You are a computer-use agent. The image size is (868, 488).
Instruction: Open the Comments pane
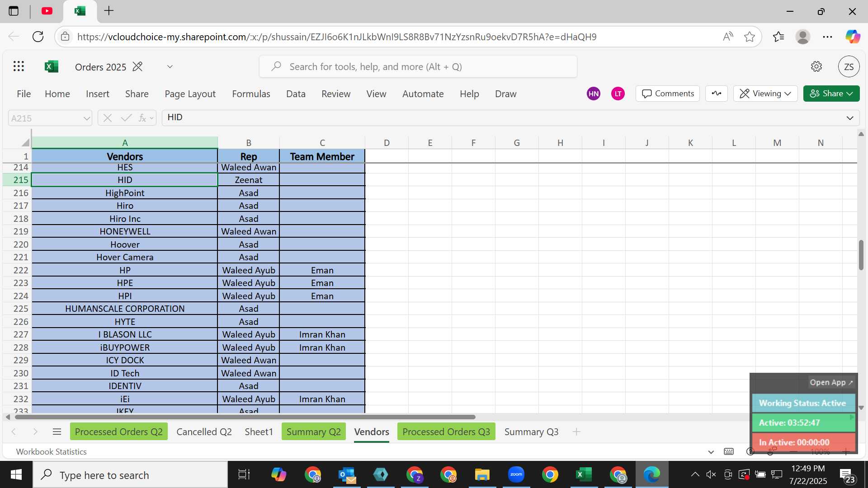(668, 94)
